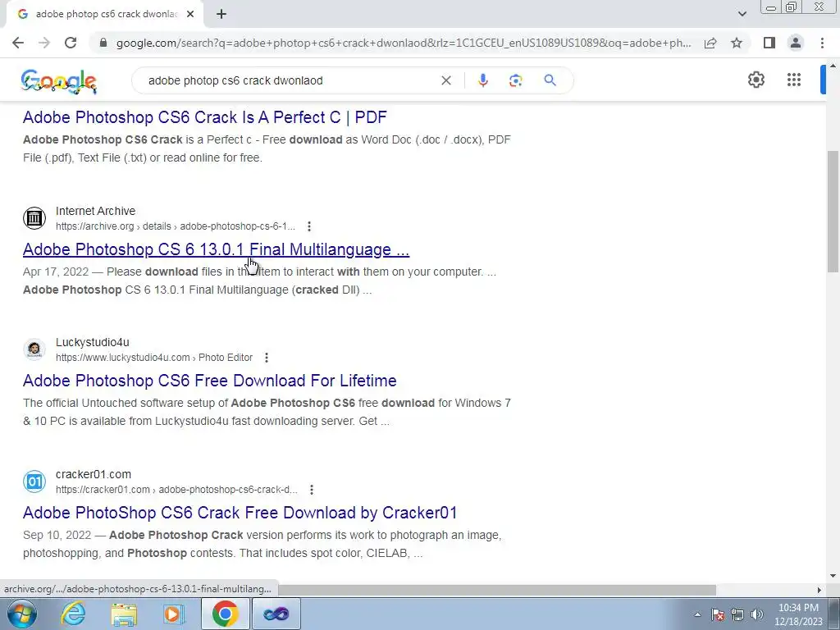Open Adobe Photoshop CS 6 13.0.1 Final Multilanguage result
The image size is (840, 630).
[216, 249]
